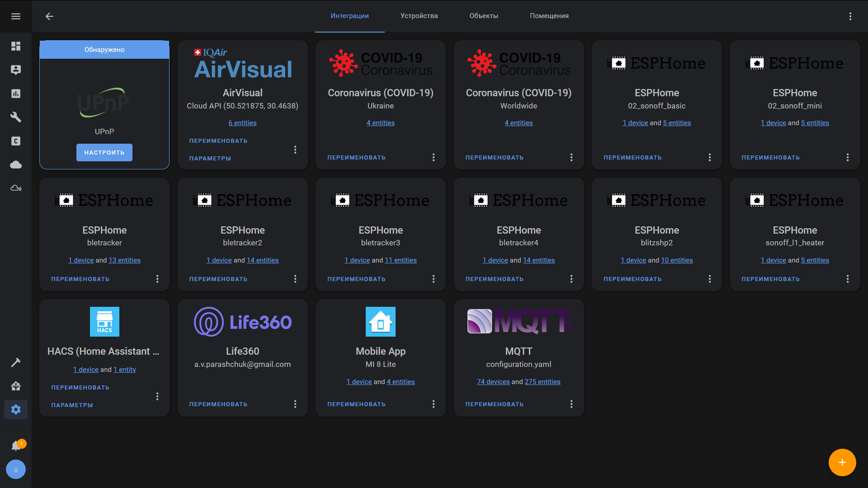Open the top-right overflow menu
868x488 pixels.
(850, 16)
